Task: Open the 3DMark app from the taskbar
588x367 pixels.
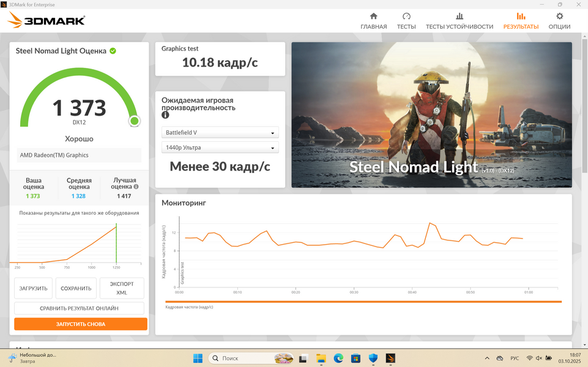Action: point(390,358)
